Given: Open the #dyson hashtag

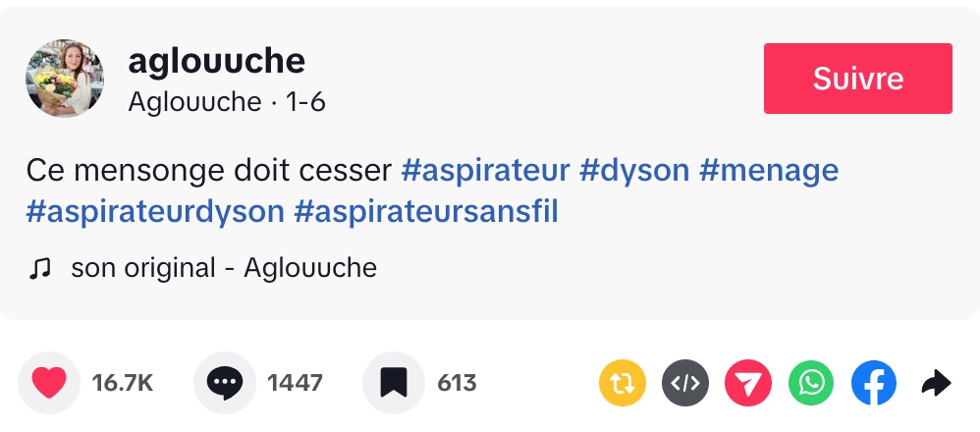Looking at the screenshot, I should (x=634, y=171).
